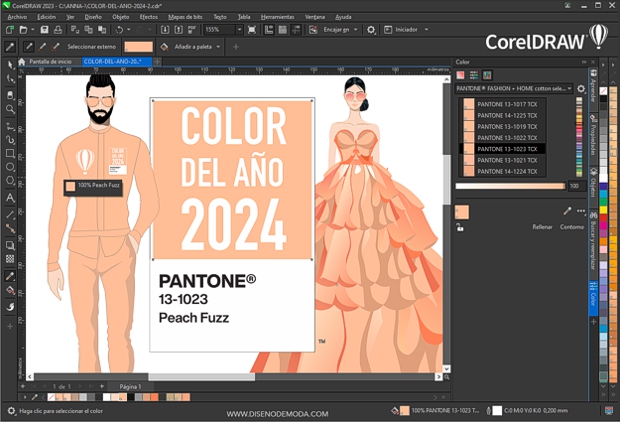Open Color docker palette settings gear
Viewport: 620px width, 422px height.
pyautogui.click(x=580, y=89)
